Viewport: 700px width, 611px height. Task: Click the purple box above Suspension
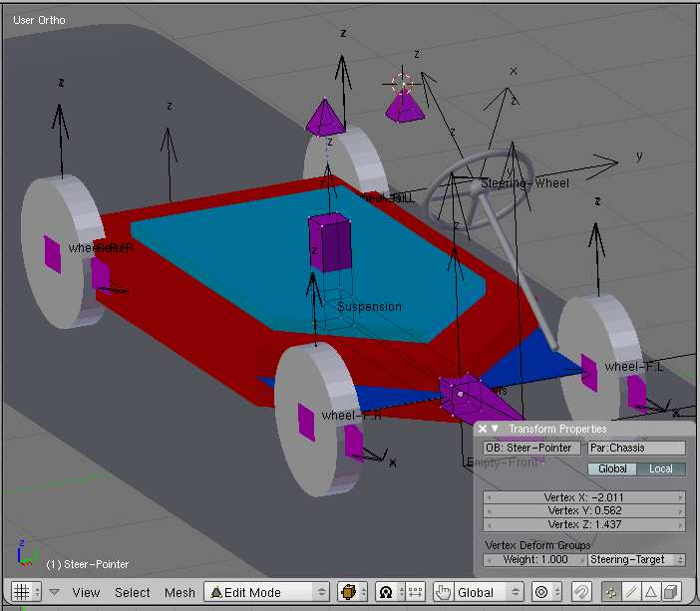click(x=330, y=243)
